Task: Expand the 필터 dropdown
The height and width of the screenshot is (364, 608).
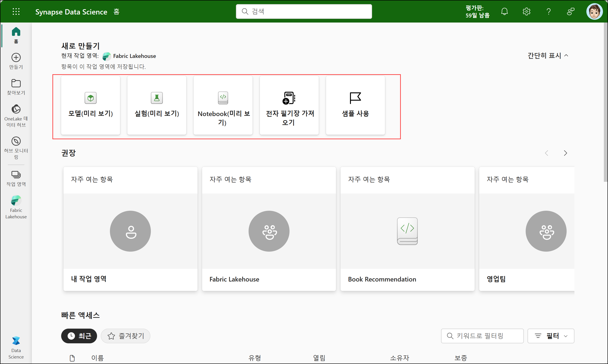Action: coord(551,336)
